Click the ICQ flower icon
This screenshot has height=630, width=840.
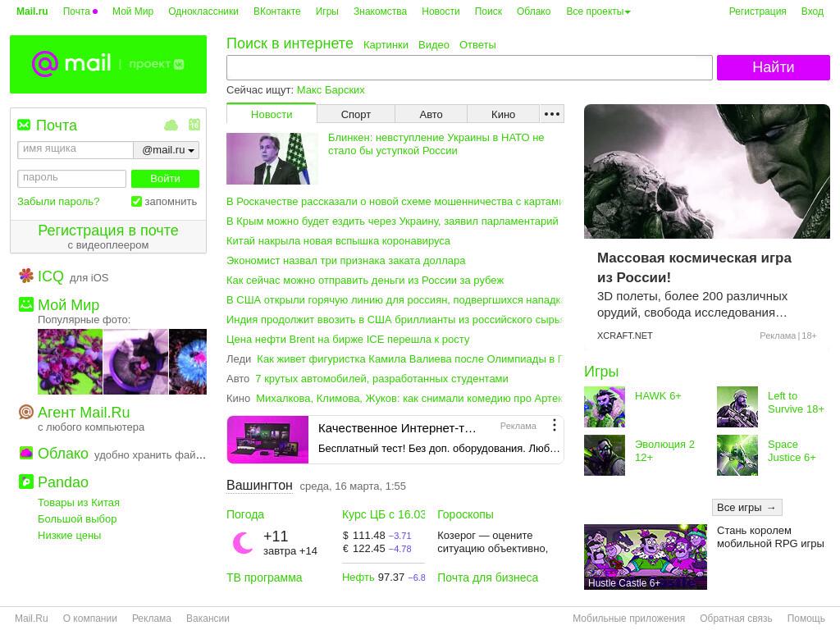(x=25, y=276)
